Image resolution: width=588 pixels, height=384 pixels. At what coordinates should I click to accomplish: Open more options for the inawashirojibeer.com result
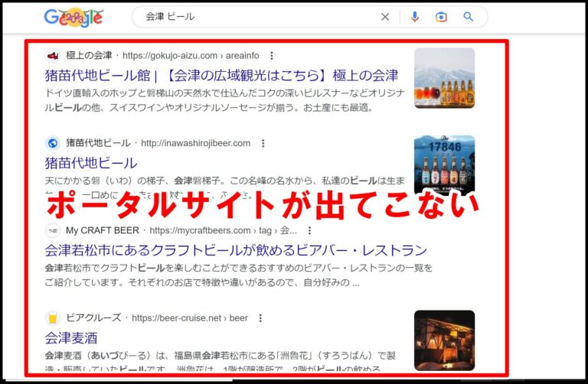pyautogui.click(x=263, y=143)
